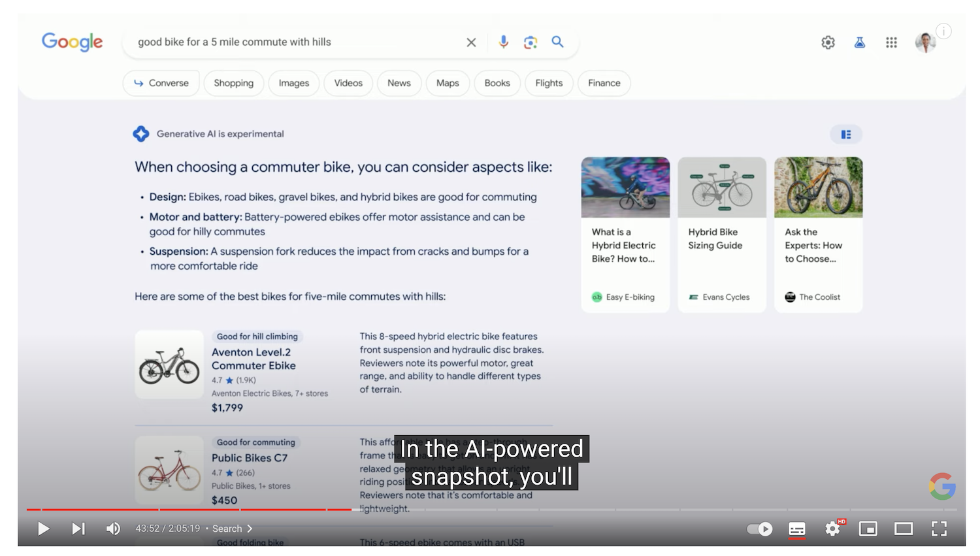The image size is (980, 556).
Task: Click into the search query field
Action: [294, 42]
